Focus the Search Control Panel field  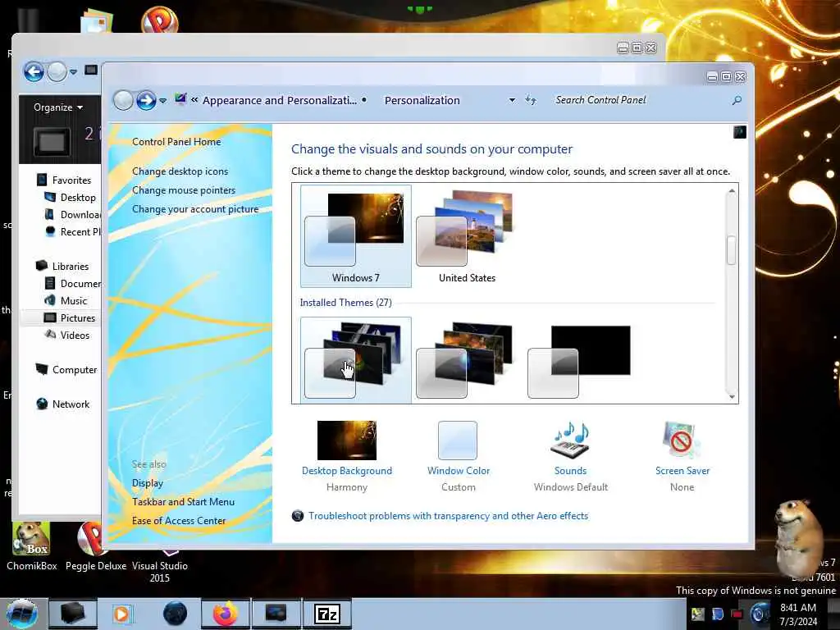[640, 100]
